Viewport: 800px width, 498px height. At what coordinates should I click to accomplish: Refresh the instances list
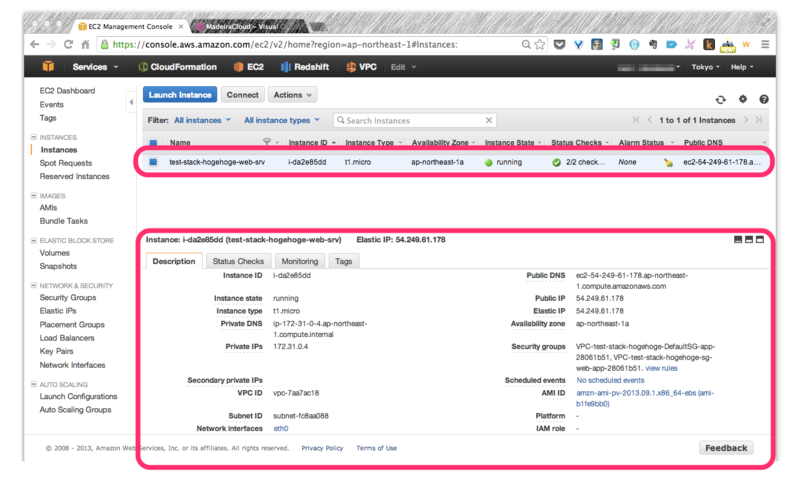tap(720, 99)
